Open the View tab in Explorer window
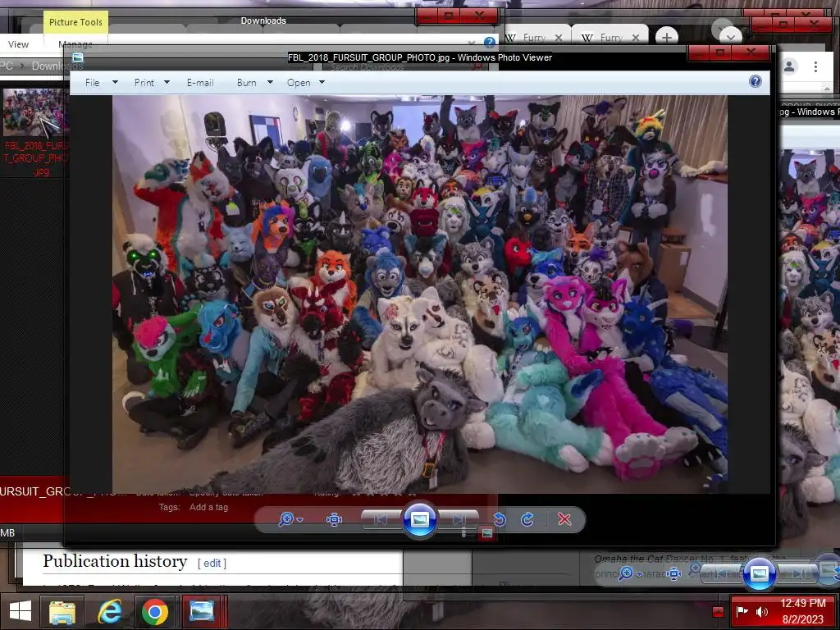The height and width of the screenshot is (630, 840). pyautogui.click(x=18, y=44)
